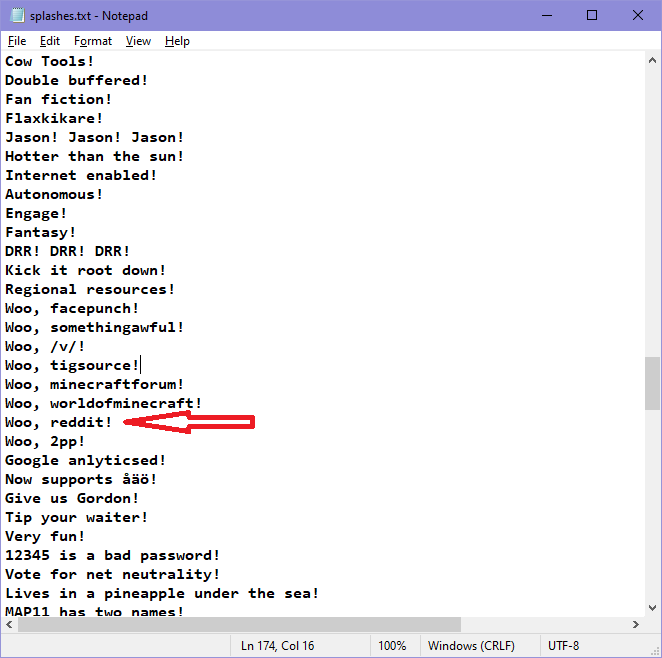
Task: Click the line 'Kick it root down!'
Action: click(x=85, y=271)
